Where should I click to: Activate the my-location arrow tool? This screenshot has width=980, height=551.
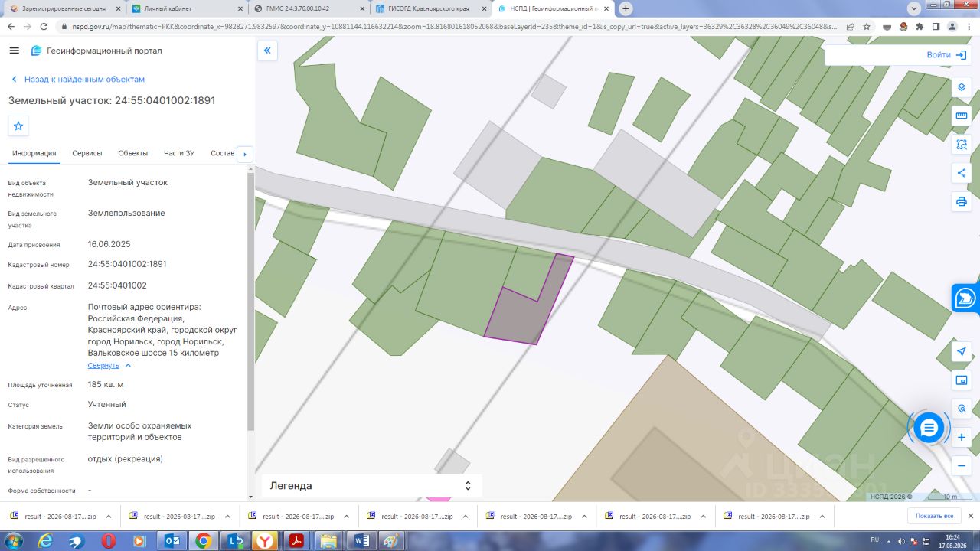pyautogui.click(x=962, y=351)
